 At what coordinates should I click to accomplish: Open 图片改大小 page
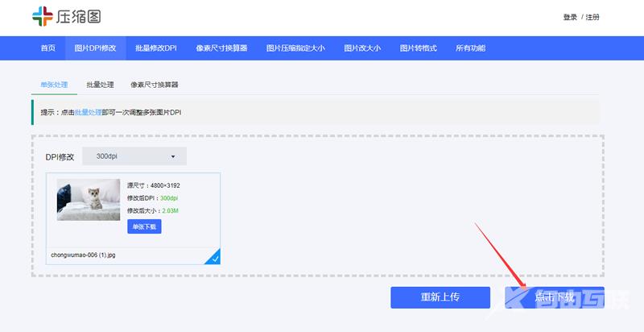click(362, 48)
